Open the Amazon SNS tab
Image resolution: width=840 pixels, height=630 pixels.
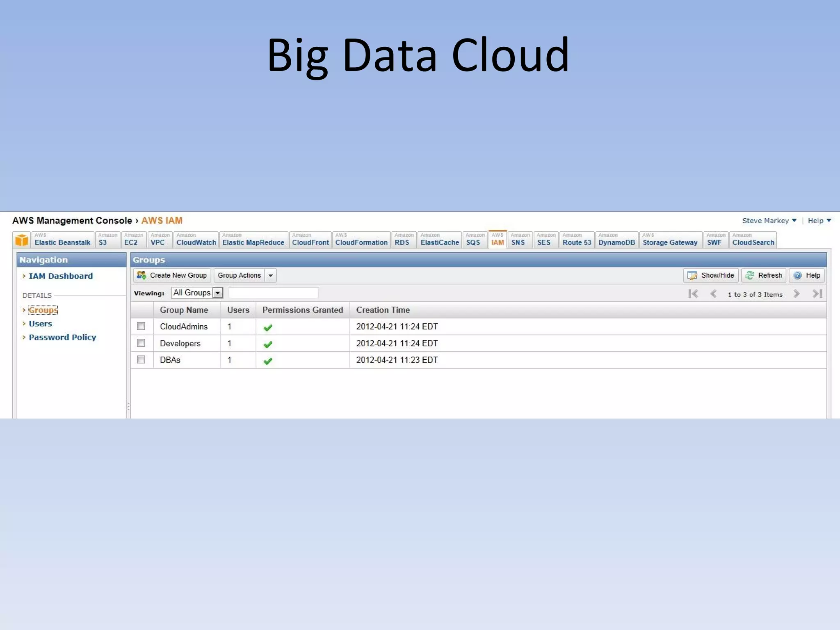coord(520,240)
